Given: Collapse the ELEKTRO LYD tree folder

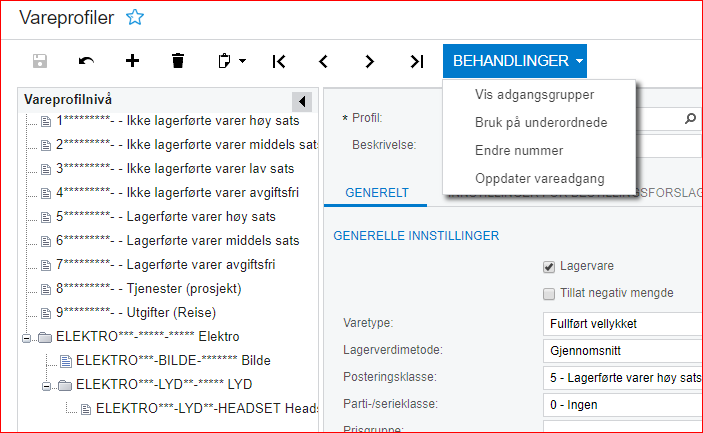Looking at the screenshot, I should pyautogui.click(x=48, y=385).
